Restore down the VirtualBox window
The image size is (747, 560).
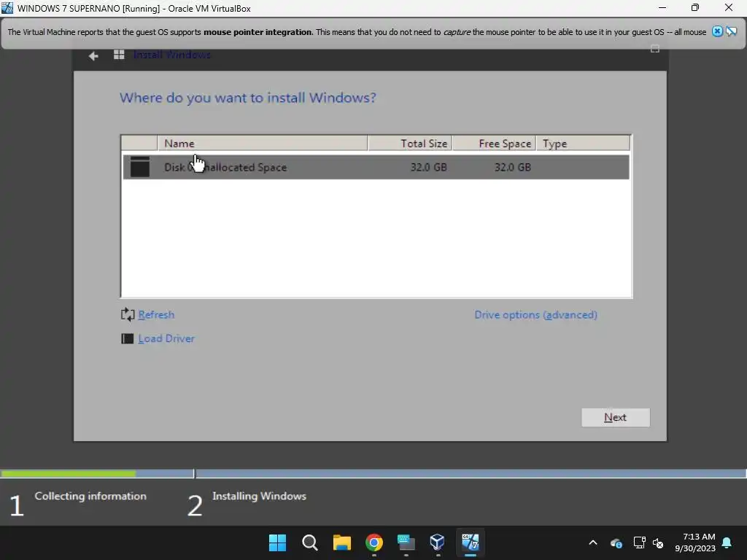pyautogui.click(x=695, y=7)
